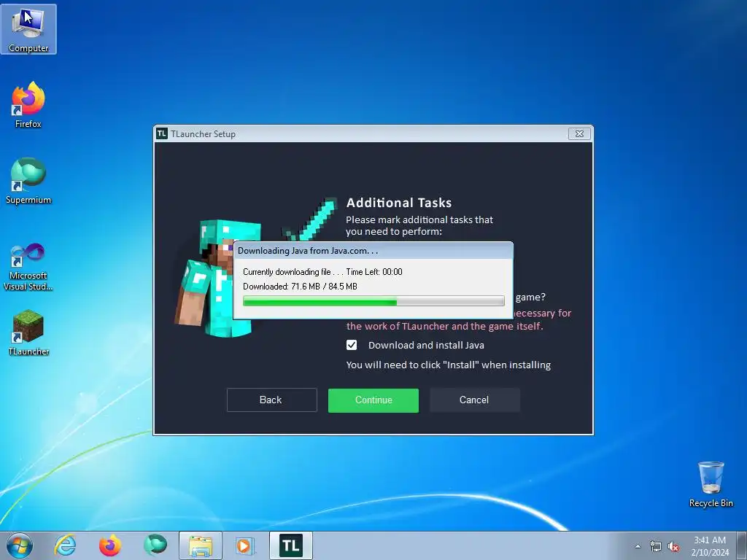Click the Download and install Java label
The width and height of the screenshot is (747, 560).
[426, 345]
